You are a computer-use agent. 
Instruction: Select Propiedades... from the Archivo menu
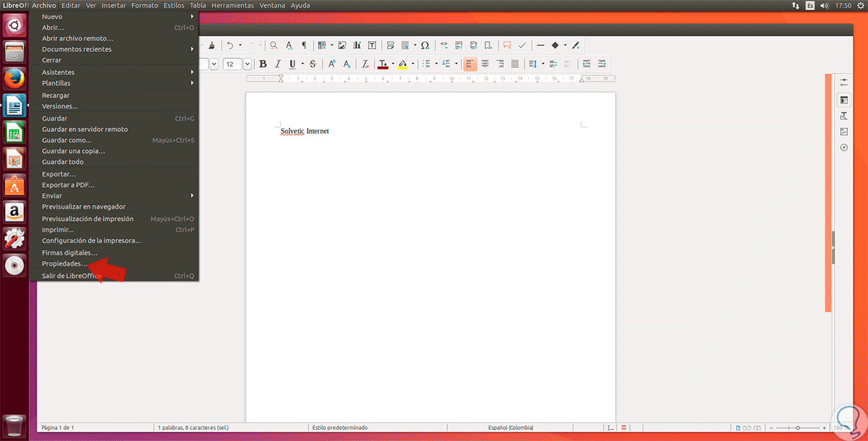(x=65, y=264)
